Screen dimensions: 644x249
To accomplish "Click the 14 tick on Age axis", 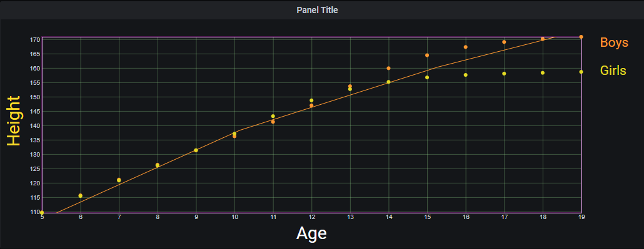I will click(388, 217).
